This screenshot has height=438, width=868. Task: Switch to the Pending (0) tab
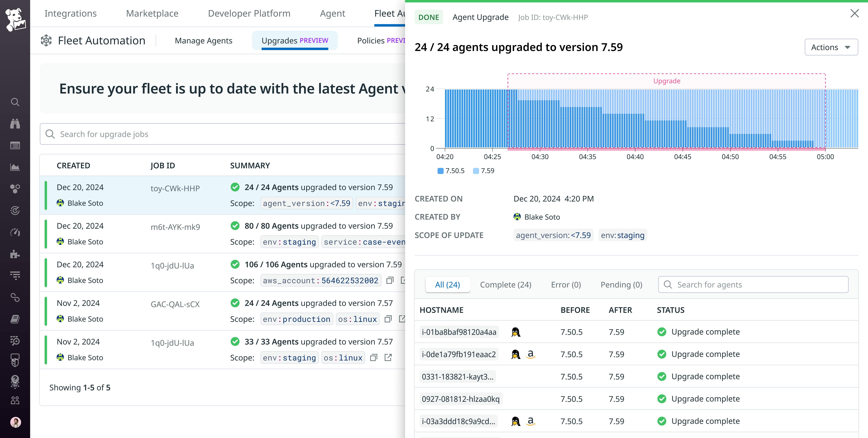click(x=621, y=284)
